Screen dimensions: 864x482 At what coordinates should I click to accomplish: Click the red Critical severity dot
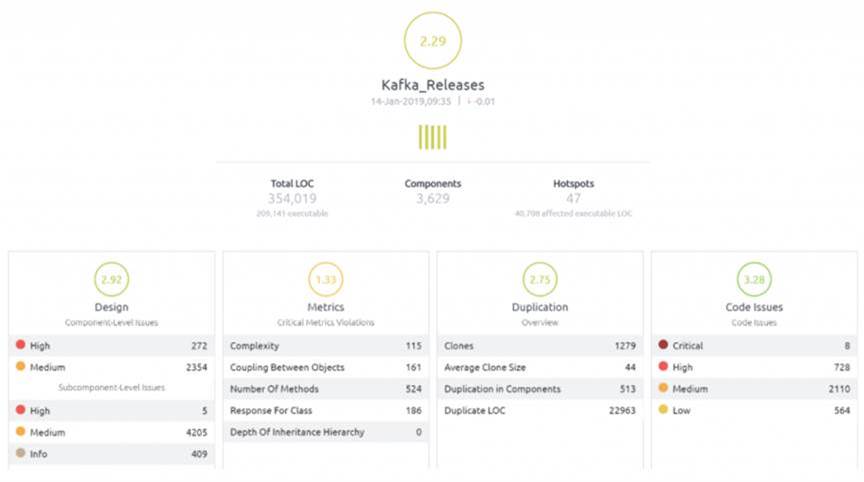click(x=662, y=346)
